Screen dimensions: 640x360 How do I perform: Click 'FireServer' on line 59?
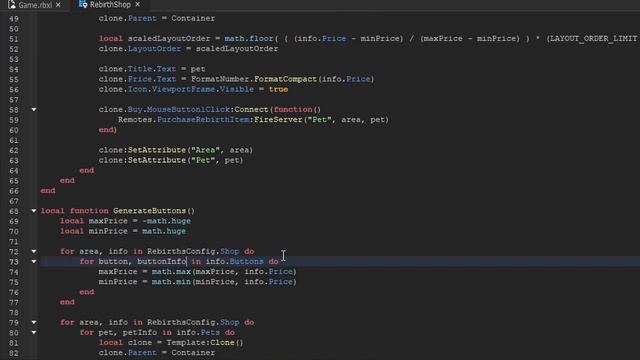pos(278,120)
